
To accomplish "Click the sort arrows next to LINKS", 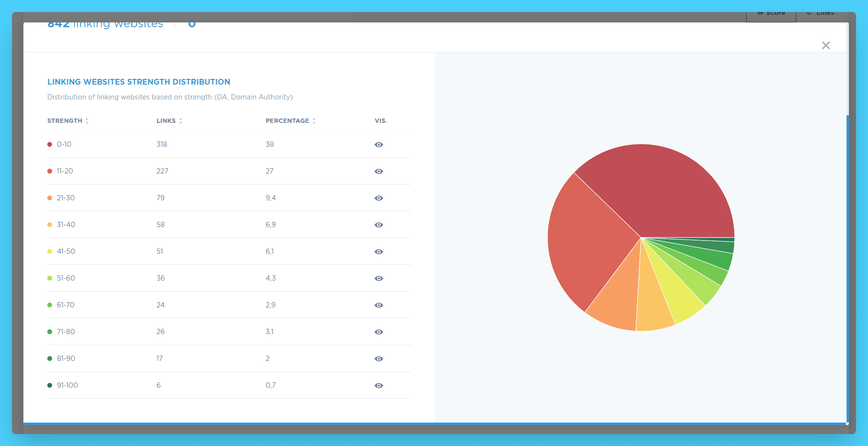I will (181, 120).
